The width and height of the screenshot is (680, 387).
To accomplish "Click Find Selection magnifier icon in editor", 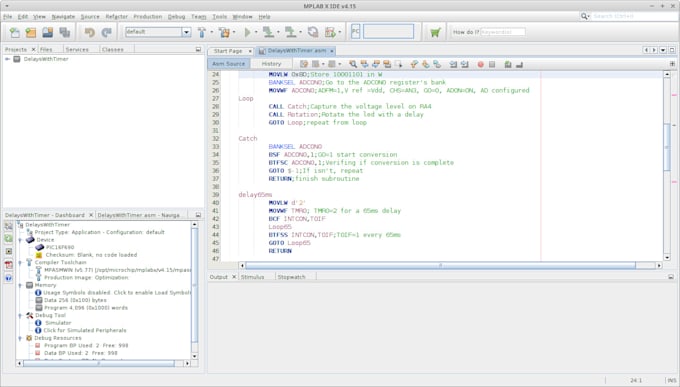I will coord(353,64).
